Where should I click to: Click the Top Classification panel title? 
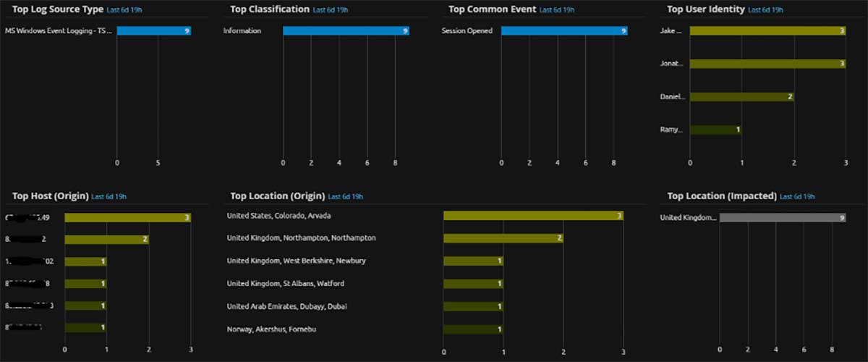[269, 10]
